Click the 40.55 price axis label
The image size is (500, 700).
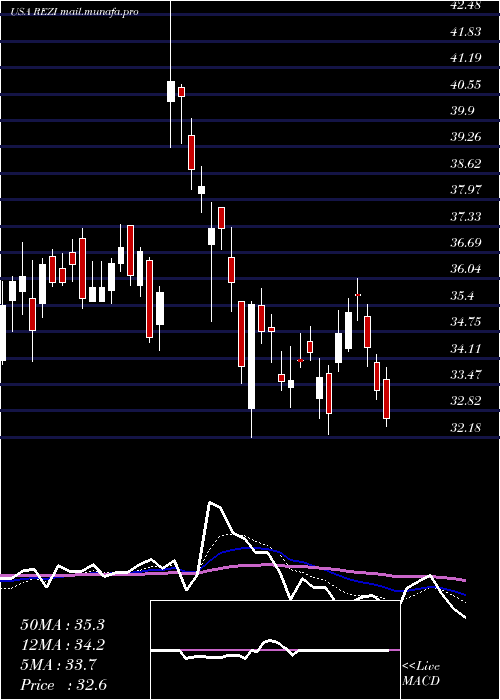pyautogui.click(x=466, y=84)
